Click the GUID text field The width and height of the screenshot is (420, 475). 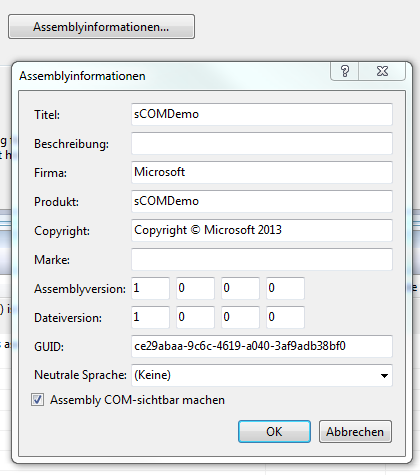pyautogui.click(x=262, y=346)
